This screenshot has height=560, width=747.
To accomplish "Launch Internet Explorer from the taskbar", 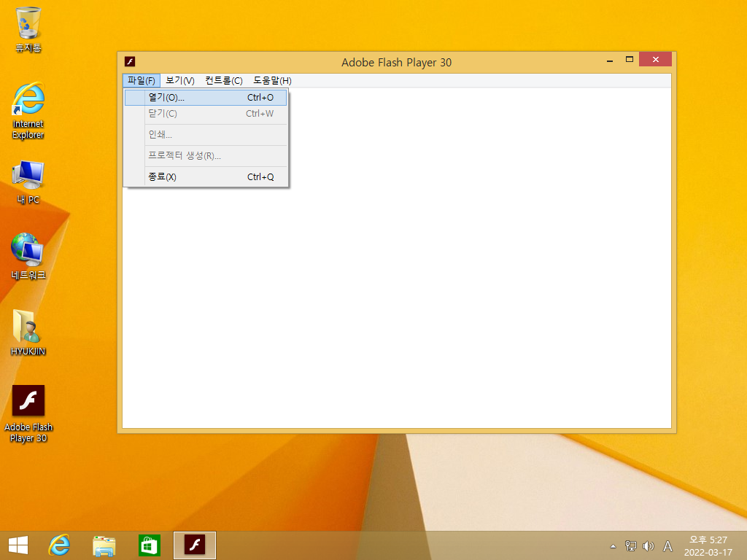I will [x=60, y=545].
